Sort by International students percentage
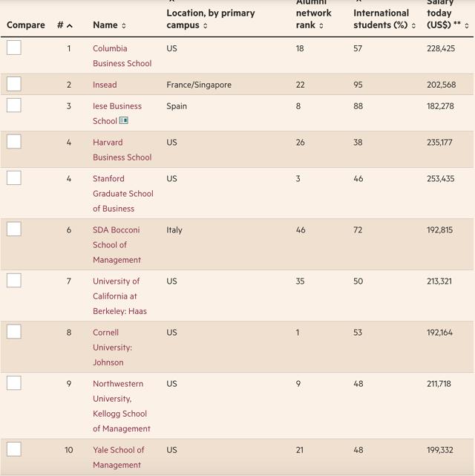 coord(413,26)
